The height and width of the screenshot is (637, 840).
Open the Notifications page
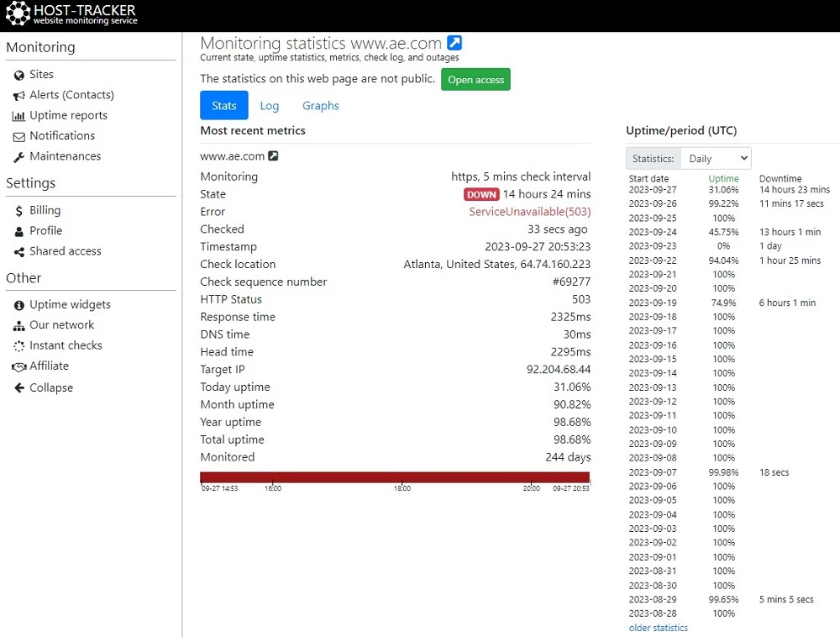(x=62, y=135)
